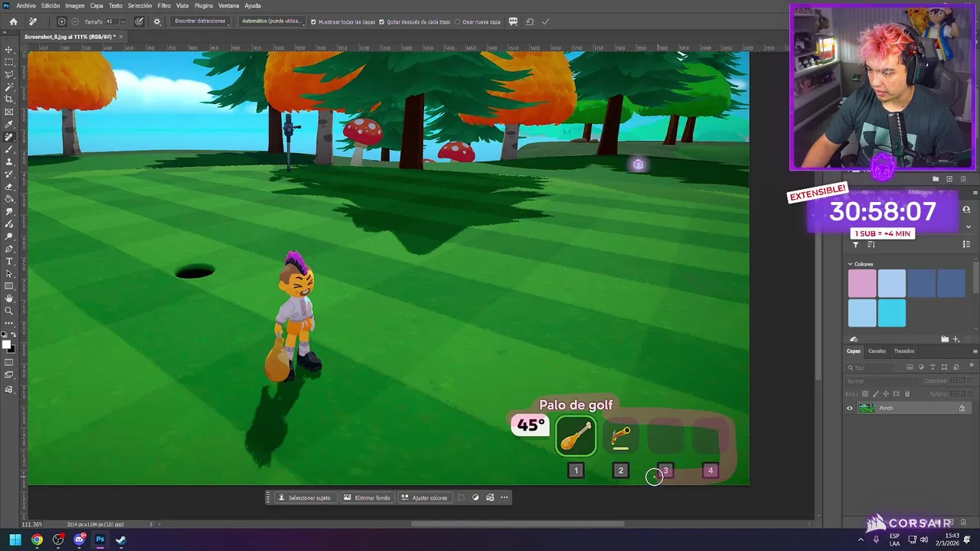Click the foreground color square
The height and width of the screenshot is (551, 980).
7,344
